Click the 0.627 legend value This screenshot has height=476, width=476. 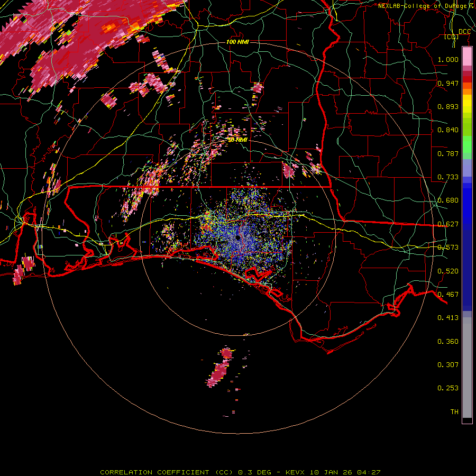pos(448,224)
